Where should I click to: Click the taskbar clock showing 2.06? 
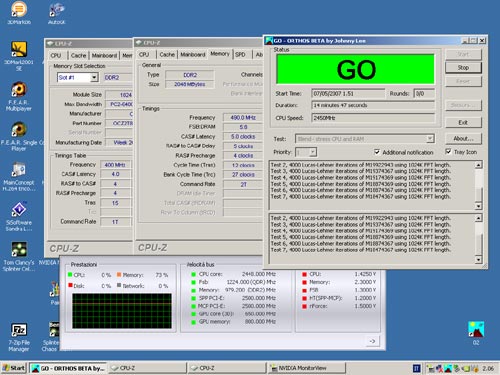(488, 368)
